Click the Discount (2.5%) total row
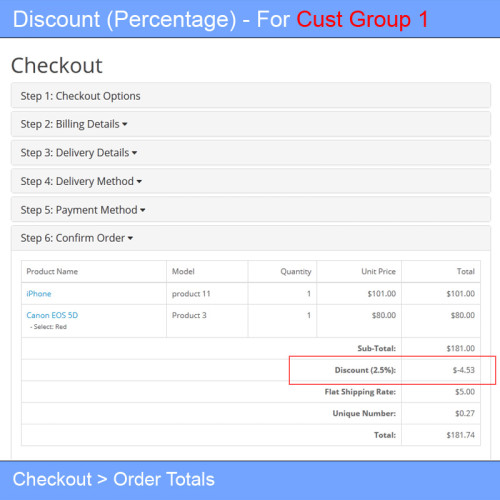 pyautogui.click(x=251, y=370)
